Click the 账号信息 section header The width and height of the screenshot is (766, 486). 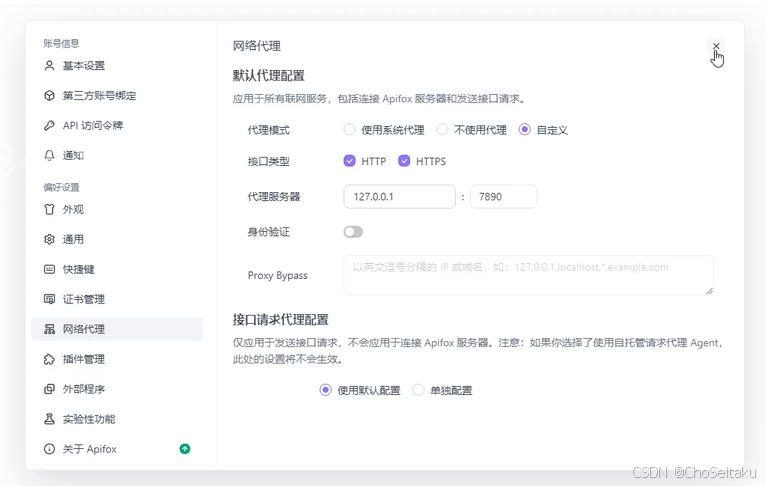[61, 43]
